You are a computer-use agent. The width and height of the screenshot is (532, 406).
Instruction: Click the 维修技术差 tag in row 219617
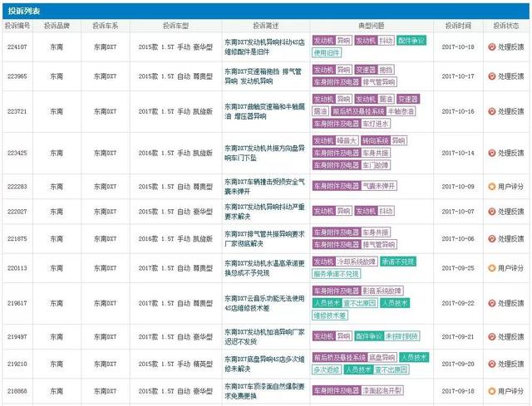tap(330, 316)
